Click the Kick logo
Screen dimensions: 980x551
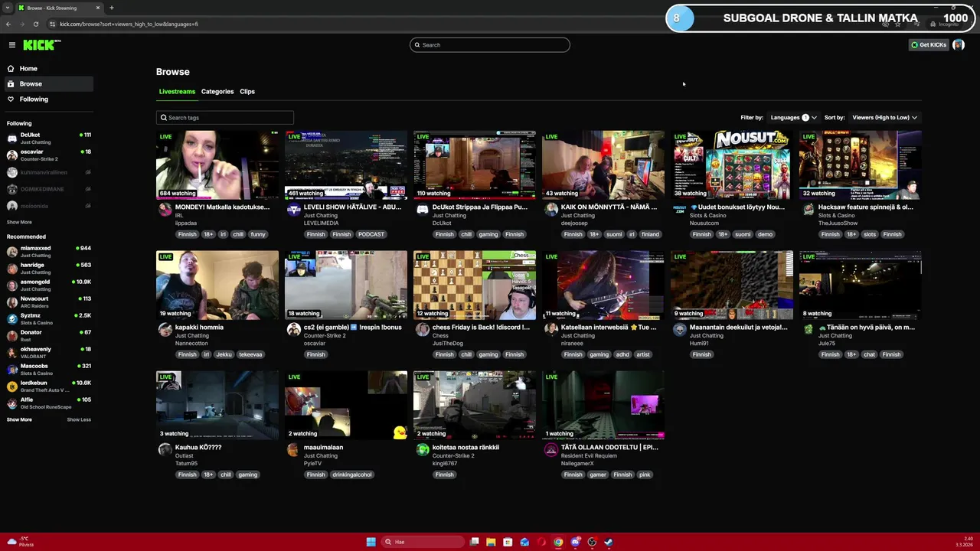point(41,45)
